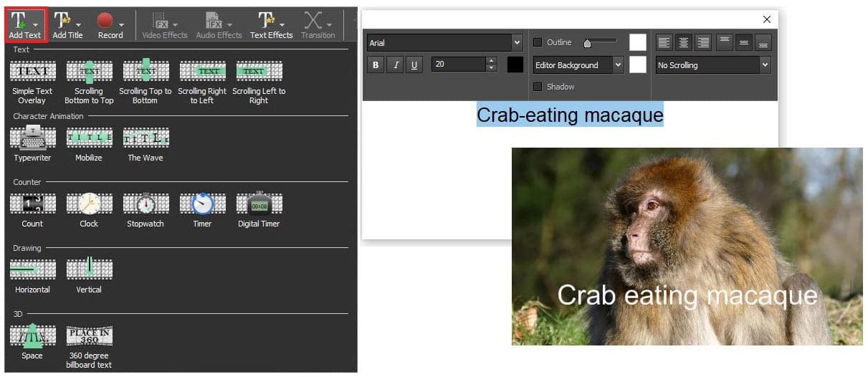This screenshot has height=377, width=868.
Task: Click the Record button
Action: click(110, 25)
